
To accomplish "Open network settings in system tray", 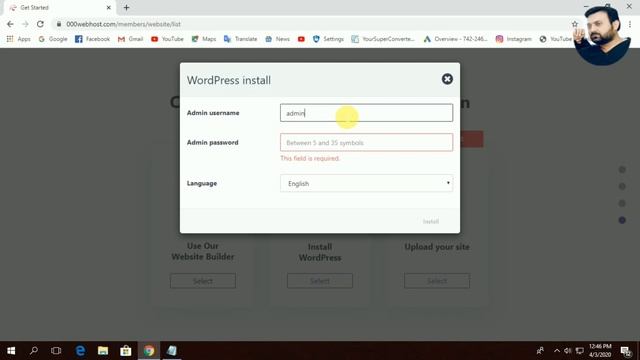I will pyautogui.click(x=580, y=351).
